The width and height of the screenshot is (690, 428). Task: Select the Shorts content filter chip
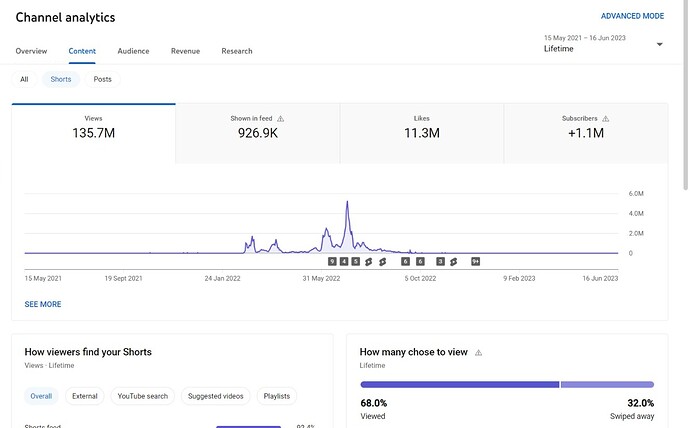coord(61,79)
